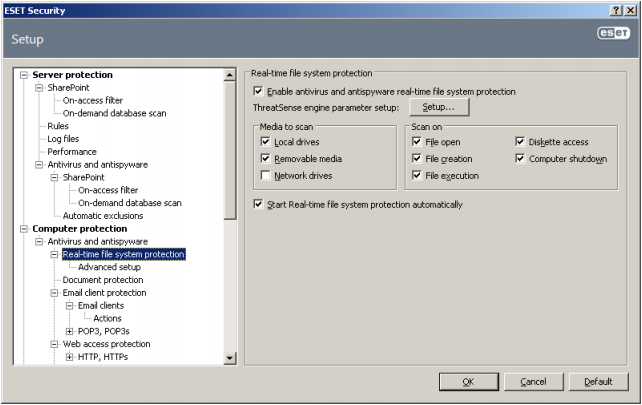Select Actions under Email clients
Screen dimensions: 642x405
pos(107,318)
